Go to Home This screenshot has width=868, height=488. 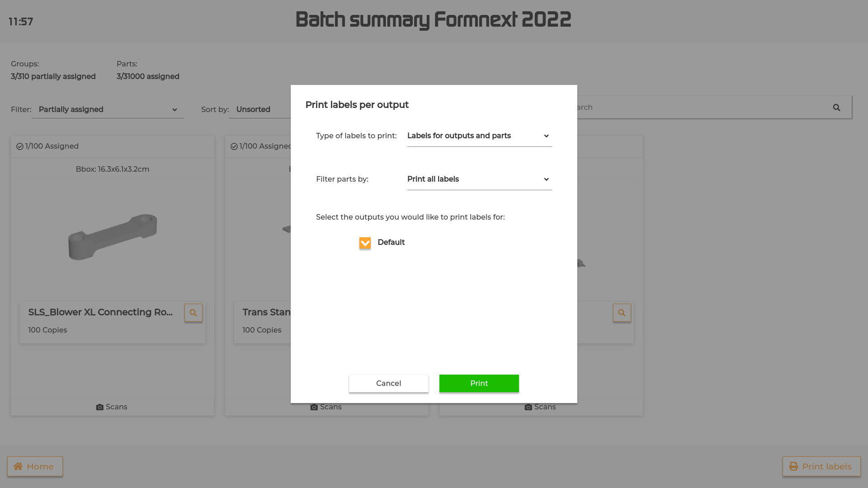[35, 466]
